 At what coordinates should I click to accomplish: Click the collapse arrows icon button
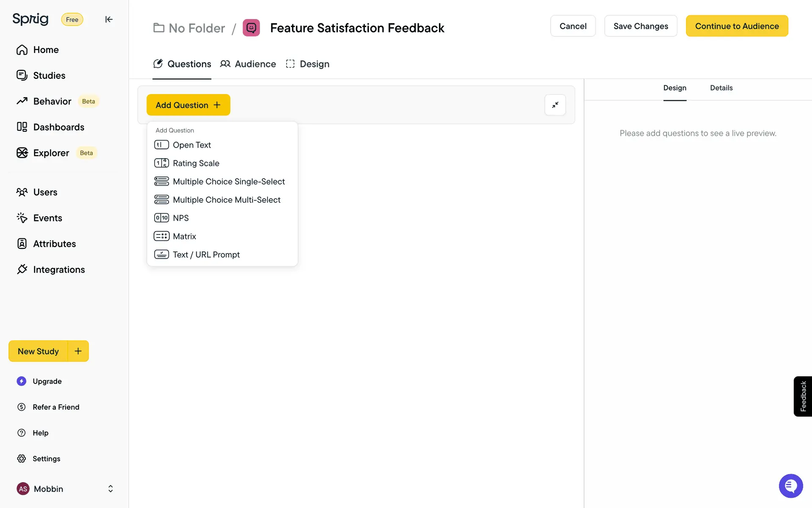pos(555,105)
